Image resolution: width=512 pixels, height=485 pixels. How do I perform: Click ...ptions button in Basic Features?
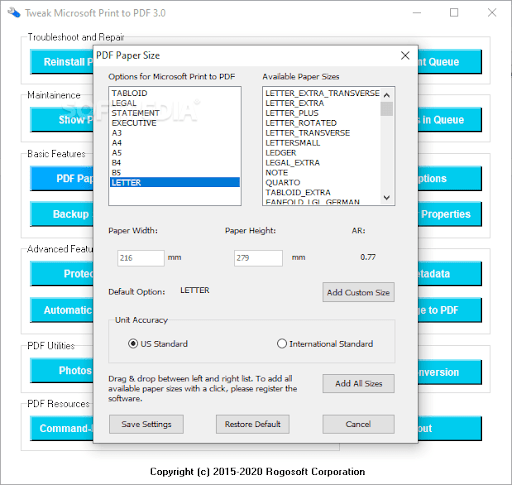tap(450, 178)
